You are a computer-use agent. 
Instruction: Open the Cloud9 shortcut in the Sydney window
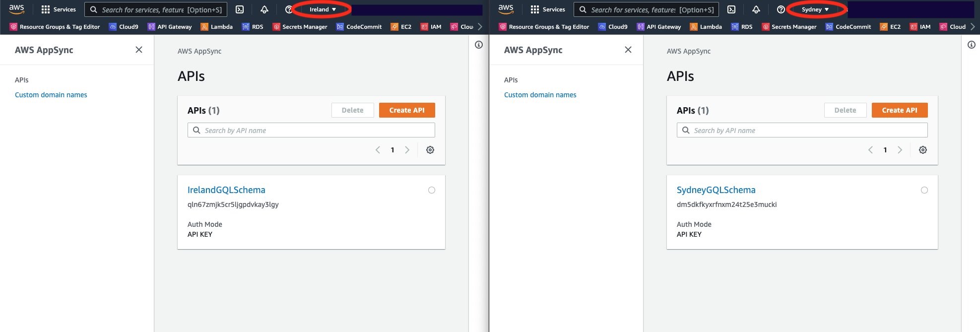point(613,27)
